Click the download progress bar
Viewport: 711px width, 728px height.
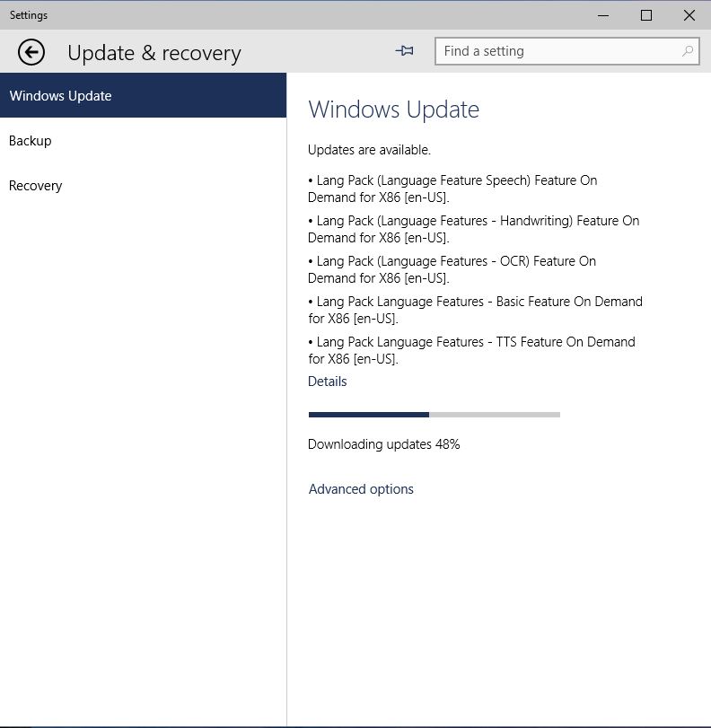click(x=434, y=415)
